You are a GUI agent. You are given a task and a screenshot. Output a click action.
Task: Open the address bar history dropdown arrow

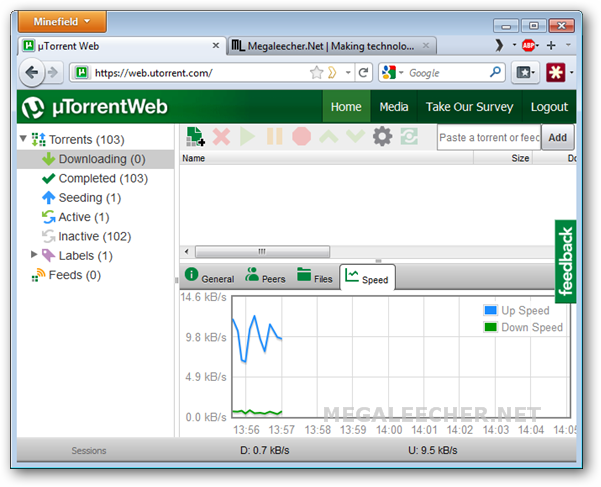[x=348, y=72]
